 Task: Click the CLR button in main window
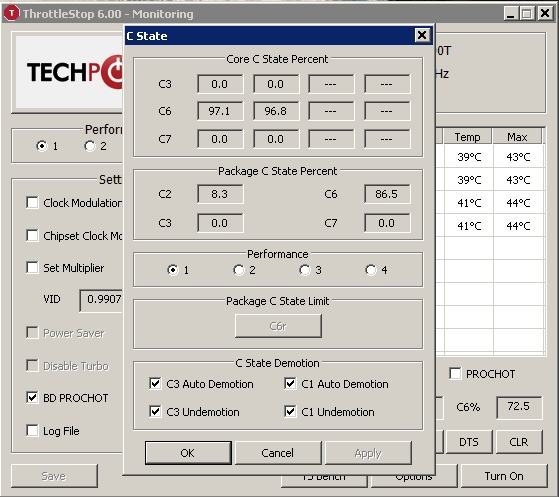click(519, 442)
